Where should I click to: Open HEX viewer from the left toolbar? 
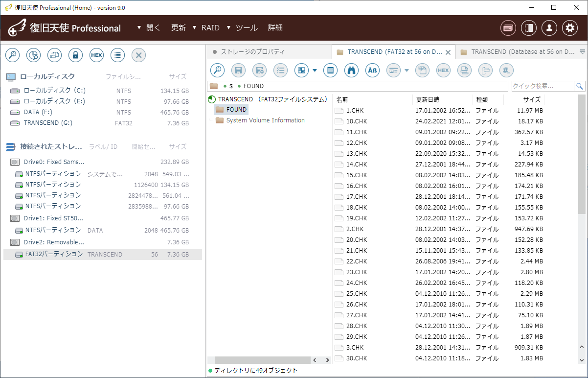(96, 55)
